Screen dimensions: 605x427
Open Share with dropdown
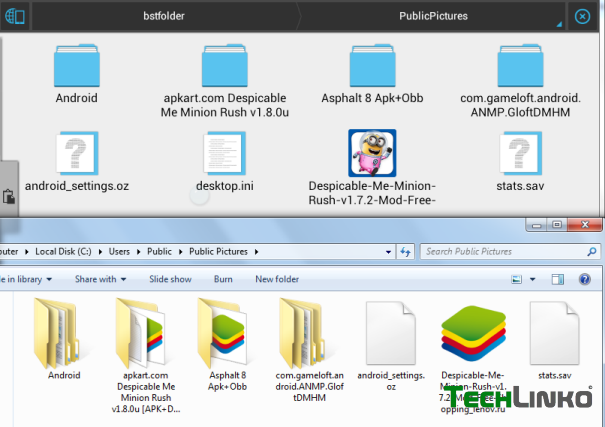pyautogui.click(x=100, y=279)
